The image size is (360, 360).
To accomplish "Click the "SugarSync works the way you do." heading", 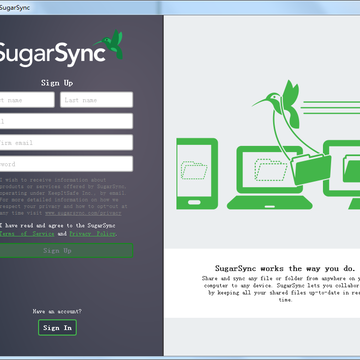I will (x=285, y=268).
